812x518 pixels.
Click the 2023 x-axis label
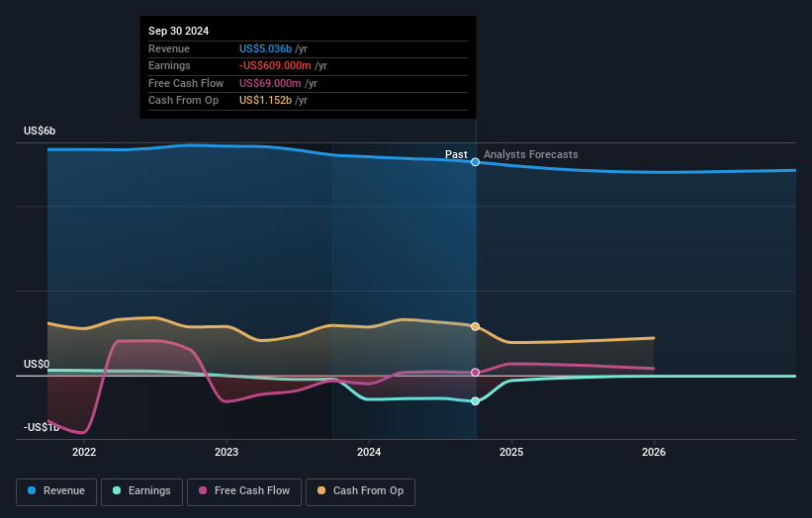226,452
